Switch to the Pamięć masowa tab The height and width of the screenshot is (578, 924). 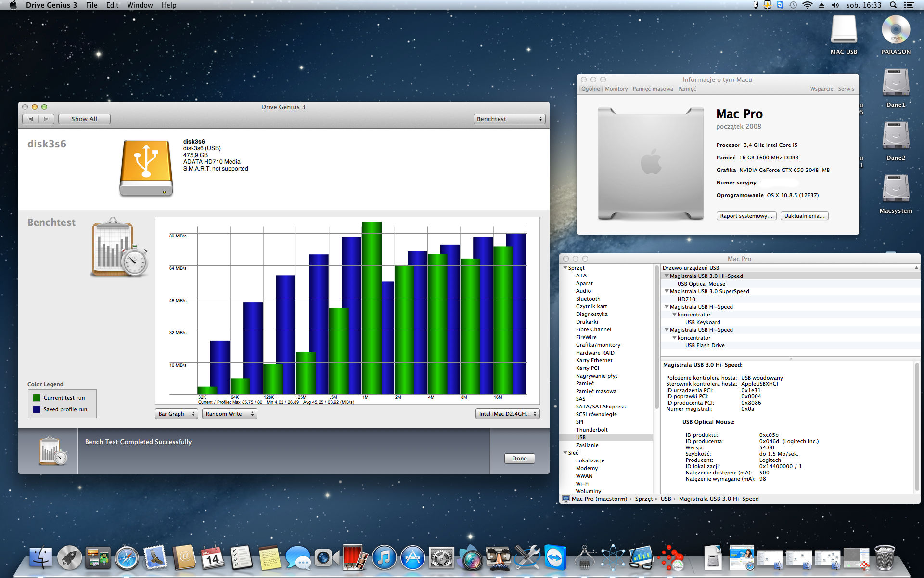click(653, 89)
